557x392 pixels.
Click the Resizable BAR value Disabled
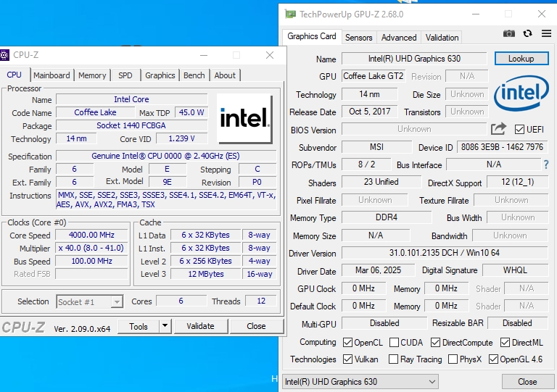[x=517, y=323]
